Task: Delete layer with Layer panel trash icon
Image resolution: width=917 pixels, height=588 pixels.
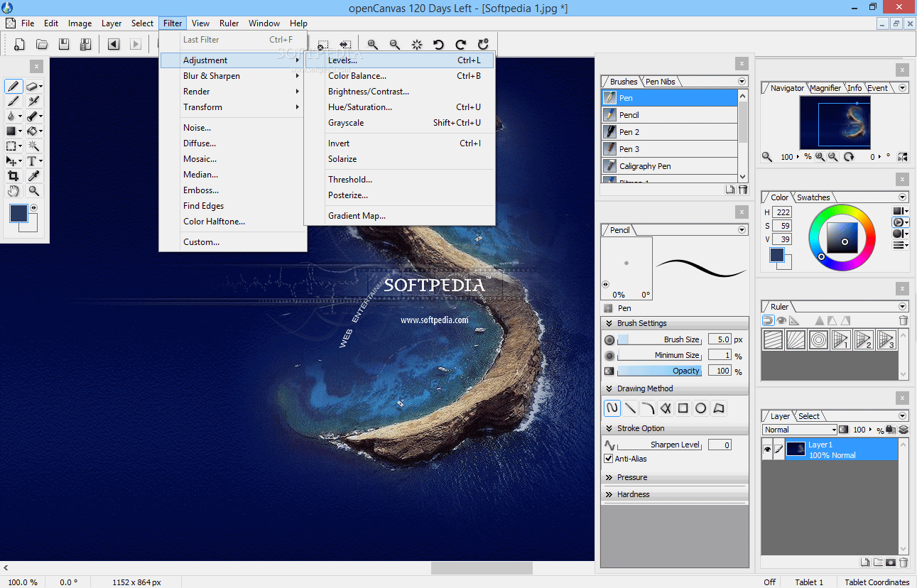Action: (904, 562)
